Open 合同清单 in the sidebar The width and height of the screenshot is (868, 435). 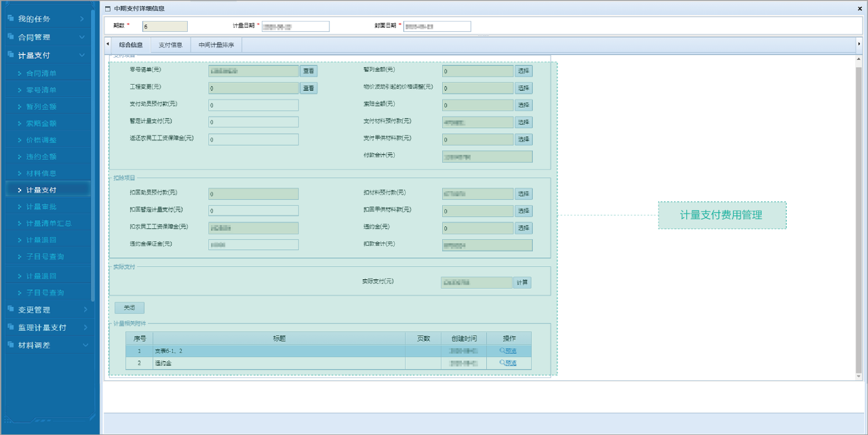(x=41, y=72)
